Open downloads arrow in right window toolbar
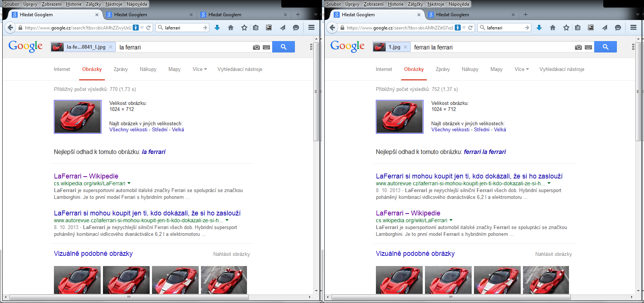Screen dimensions: 644x303 point(539,28)
